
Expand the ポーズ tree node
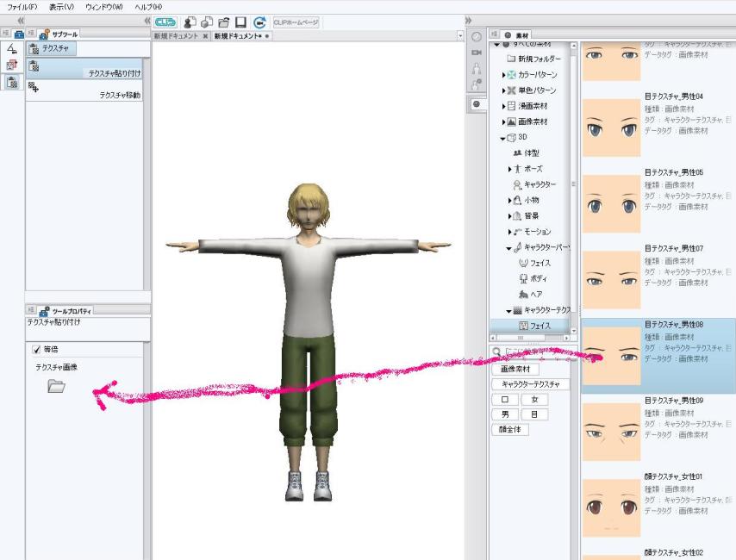pyautogui.click(x=510, y=169)
